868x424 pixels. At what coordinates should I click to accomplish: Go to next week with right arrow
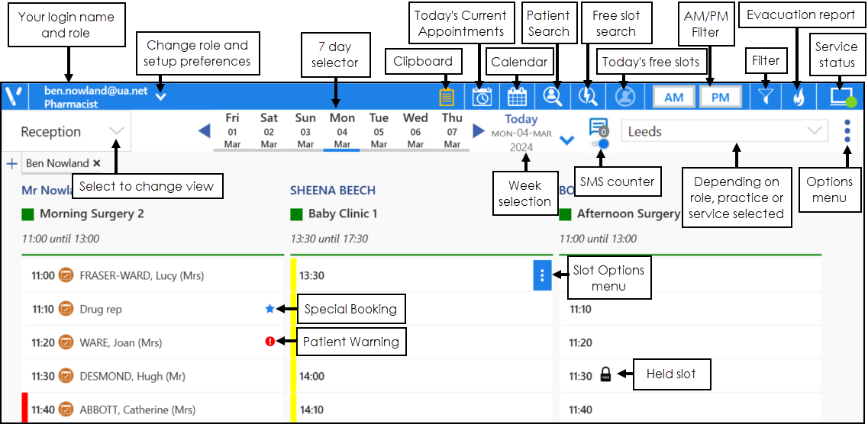click(x=479, y=131)
